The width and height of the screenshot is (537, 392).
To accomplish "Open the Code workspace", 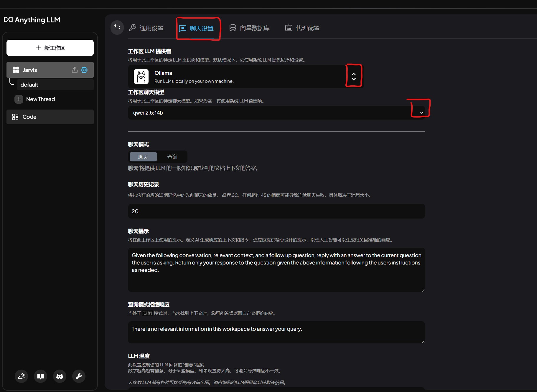I will [50, 117].
